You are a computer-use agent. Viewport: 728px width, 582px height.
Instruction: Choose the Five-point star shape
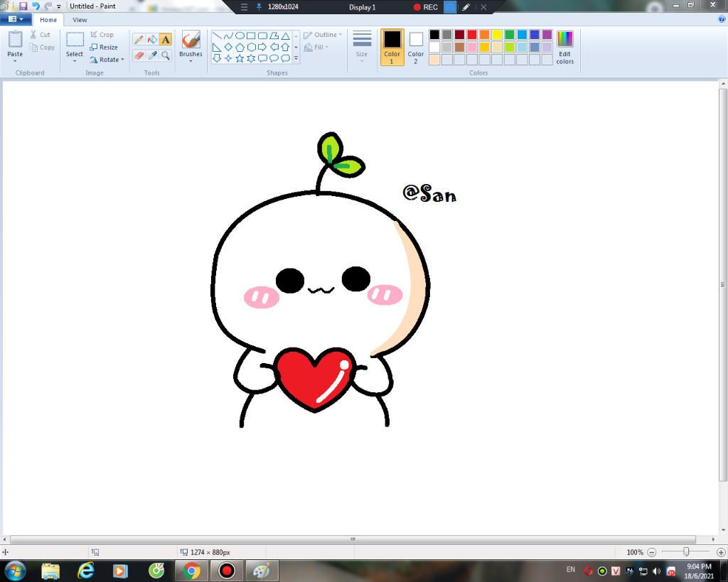[240, 58]
